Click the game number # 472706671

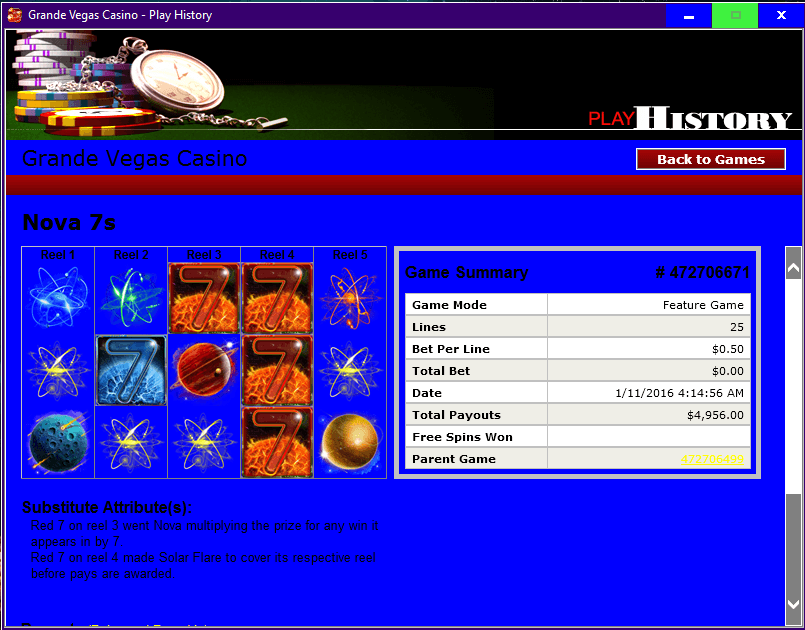[702, 272]
